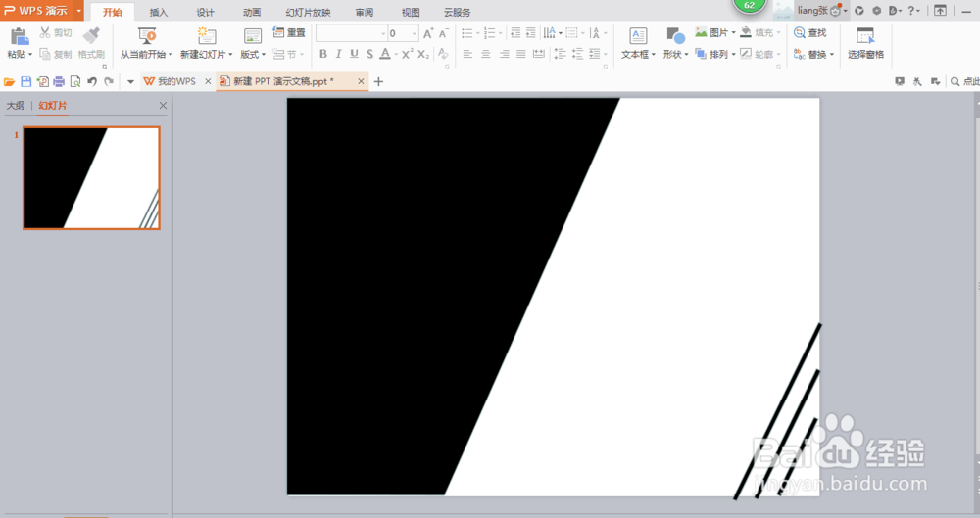Toggle subscript formatting
The image size is (980, 518).
point(423,55)
